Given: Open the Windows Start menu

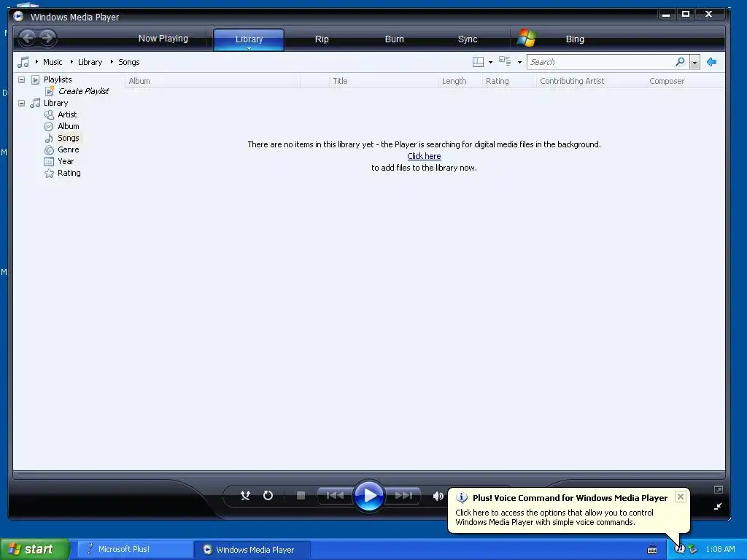Looking at the screenshot, I should point(34,549).
